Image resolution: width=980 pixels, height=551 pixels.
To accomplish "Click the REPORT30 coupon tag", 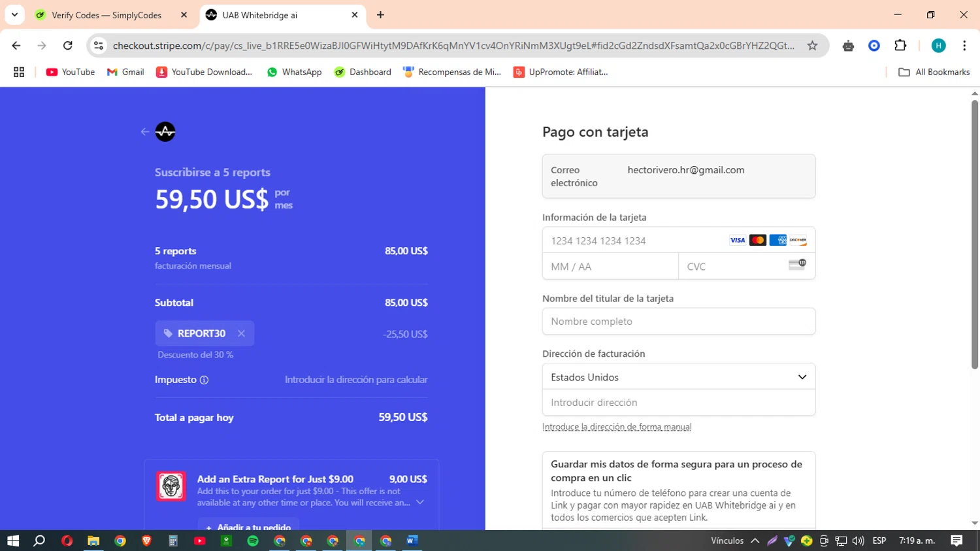I will pos(204,333).
